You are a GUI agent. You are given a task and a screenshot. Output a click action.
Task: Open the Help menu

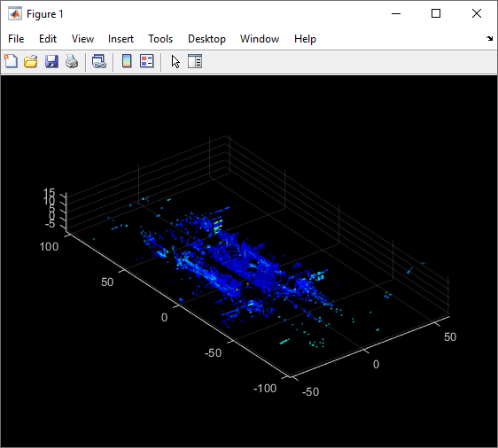tap(305, 39)
